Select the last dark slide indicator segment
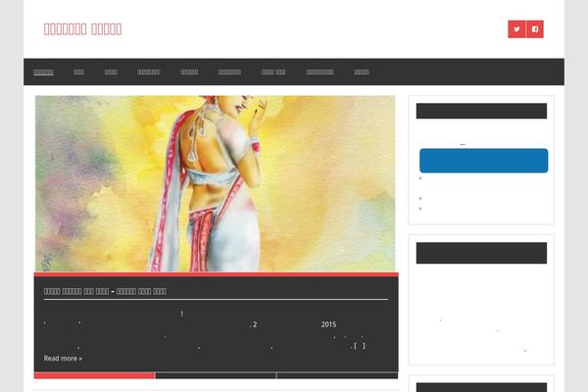 (337, 375)
